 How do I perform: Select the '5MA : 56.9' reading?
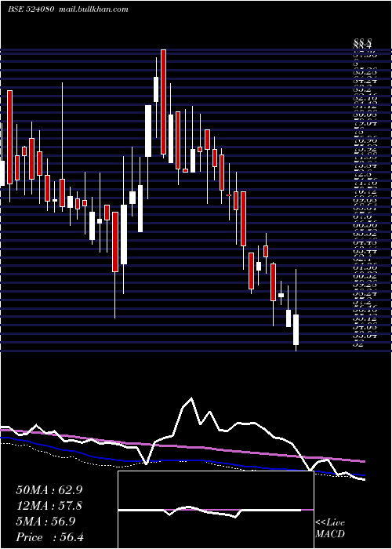coord(45,522)
